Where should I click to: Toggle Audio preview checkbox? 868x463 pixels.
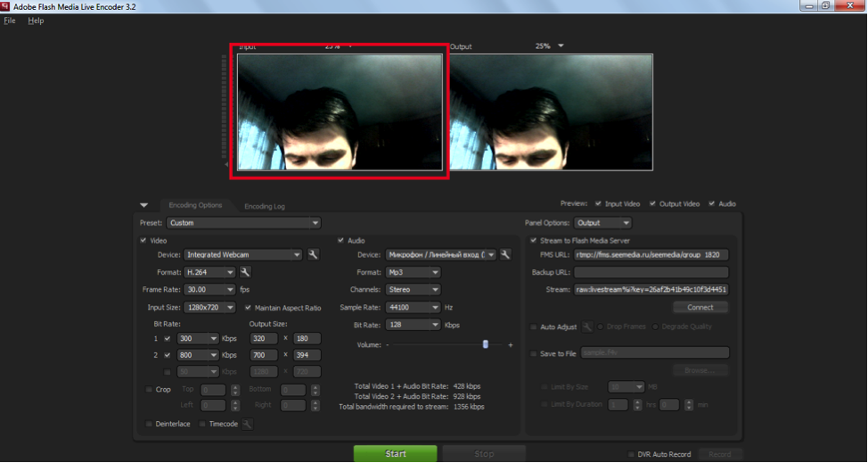coord(712,203)
